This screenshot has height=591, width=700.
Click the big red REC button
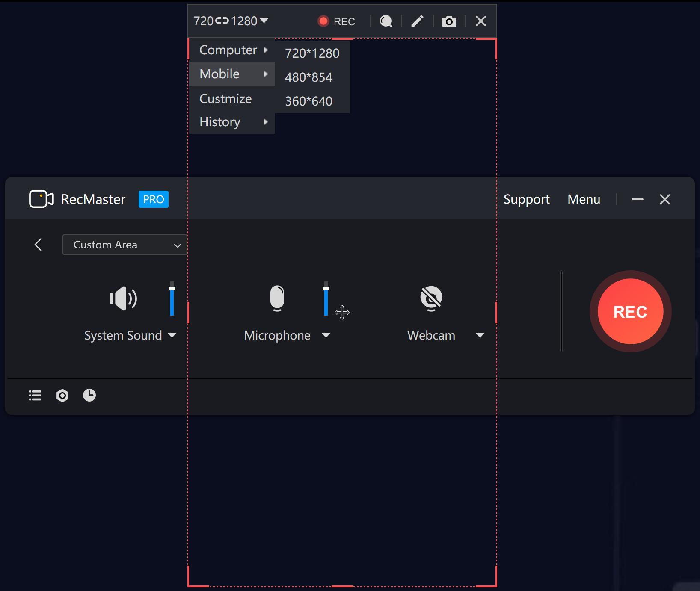coord(631,311)
